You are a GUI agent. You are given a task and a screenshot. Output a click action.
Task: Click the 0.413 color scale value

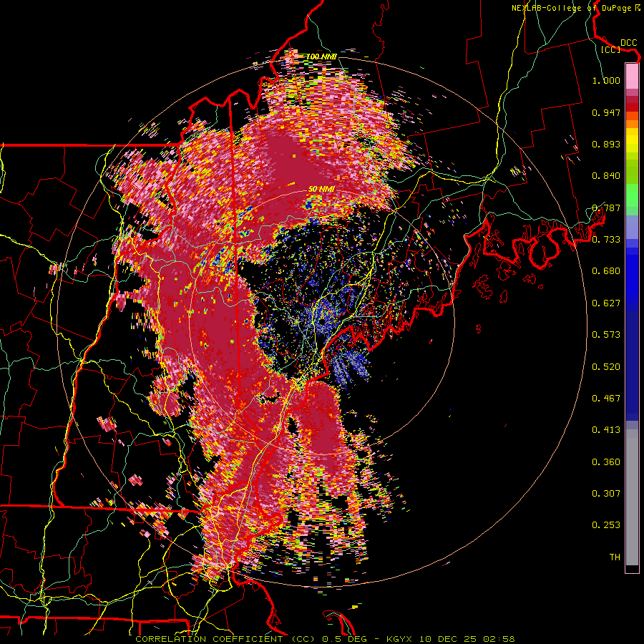pos(606,430)
